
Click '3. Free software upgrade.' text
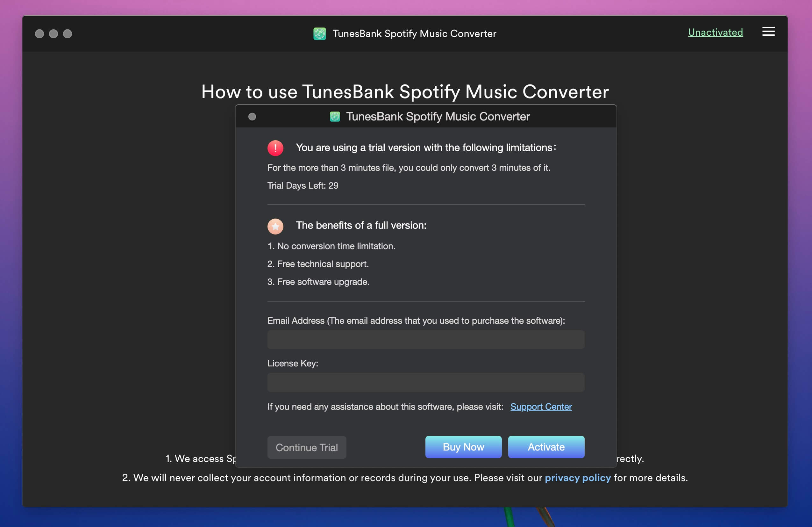[318, 282]
